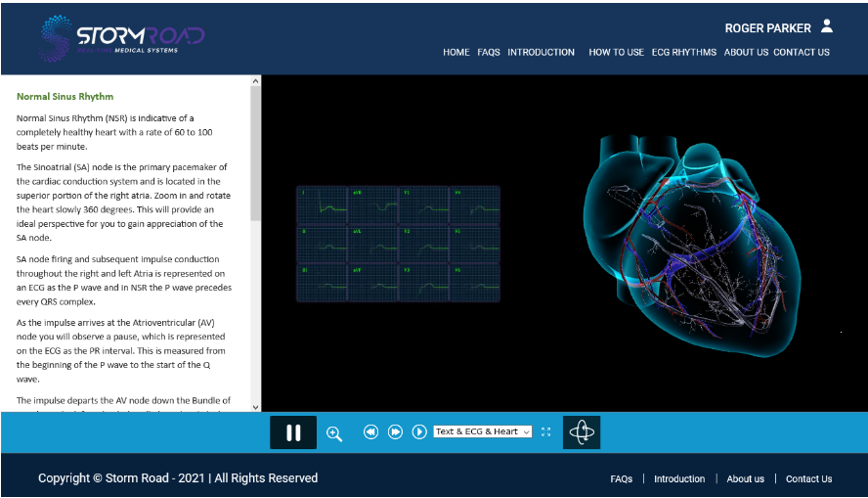
Task: Pause the heart animation
Action: [293, 432]
